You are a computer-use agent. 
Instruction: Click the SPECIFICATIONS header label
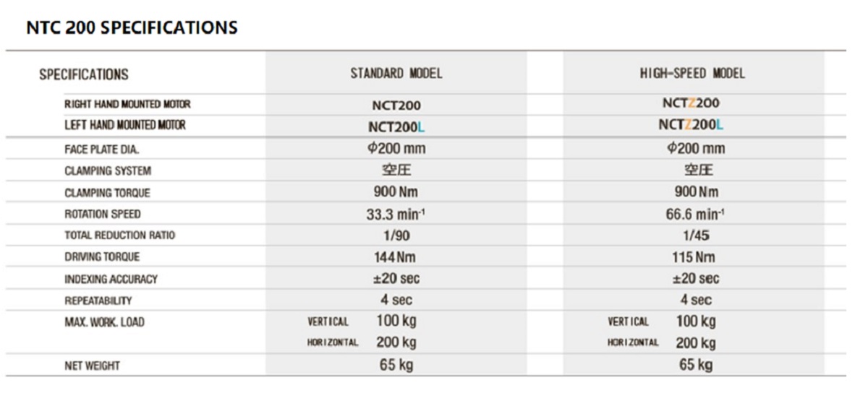pyautogui.click(x=84, y=74)
